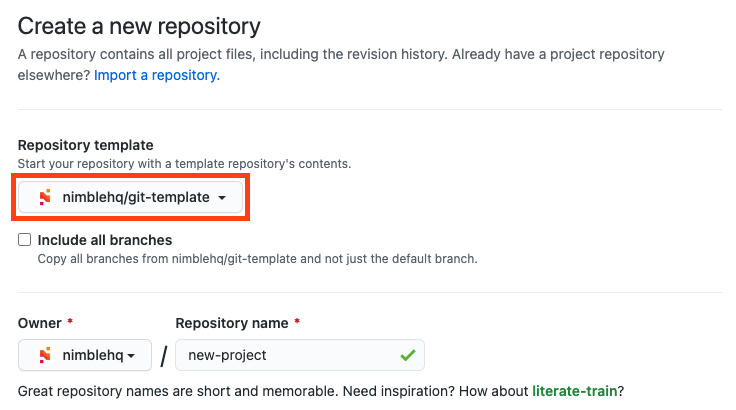Click the caret arrow beside nimblehq/git-template
This screenshot has width=736, height=410.
tap(222, 198)
